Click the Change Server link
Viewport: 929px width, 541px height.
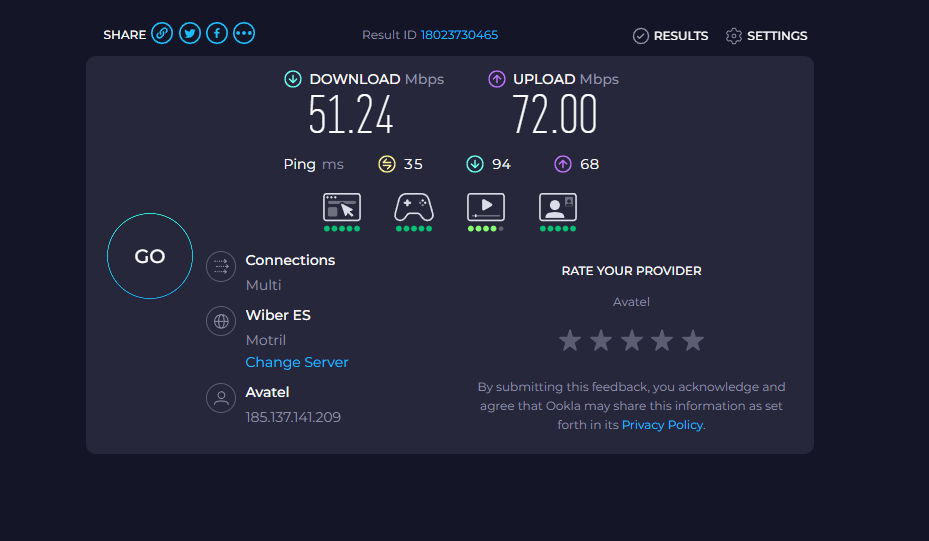pyautogui.click(x=297, y=362)
